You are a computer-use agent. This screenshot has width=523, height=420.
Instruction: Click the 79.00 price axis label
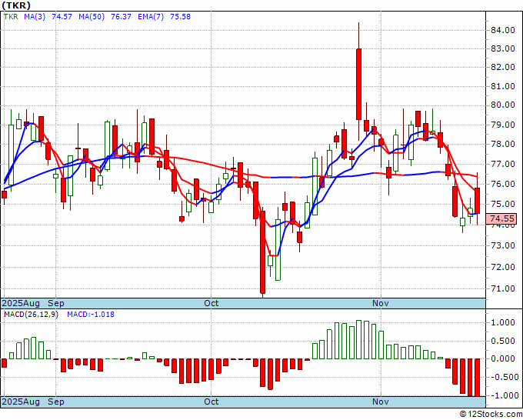[x=503, y=125]
